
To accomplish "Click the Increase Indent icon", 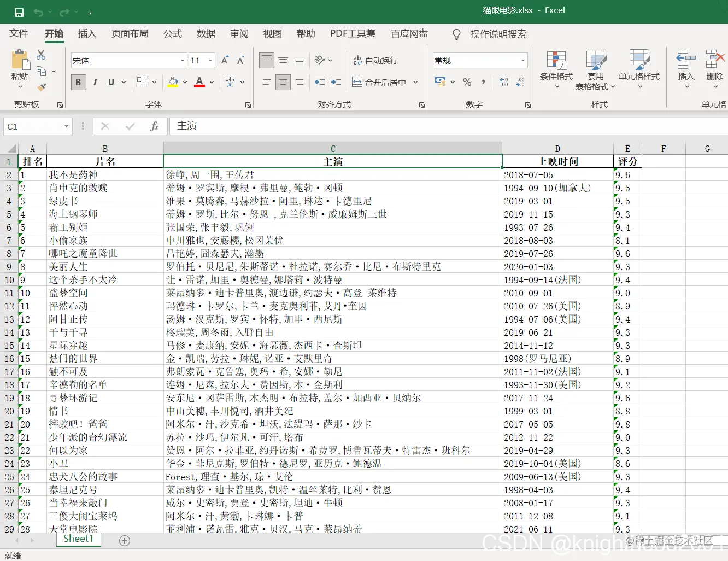I will tap(336, 83).
